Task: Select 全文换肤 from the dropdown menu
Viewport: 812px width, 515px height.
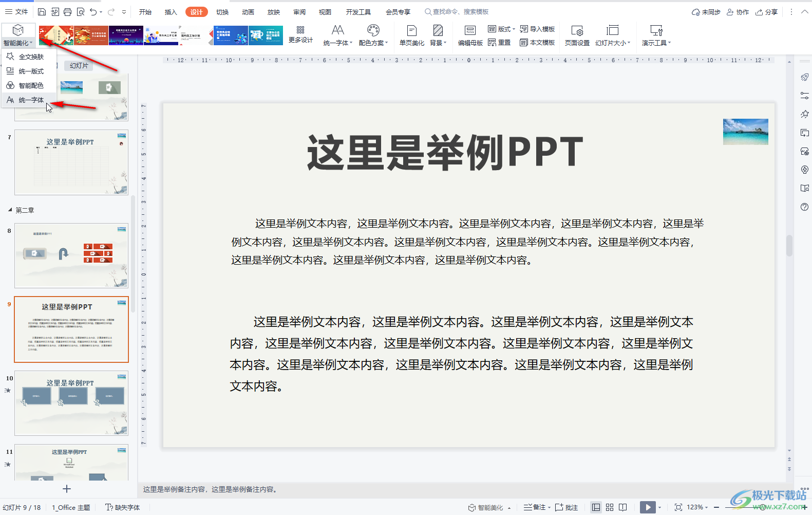Action: pos(29,57)
